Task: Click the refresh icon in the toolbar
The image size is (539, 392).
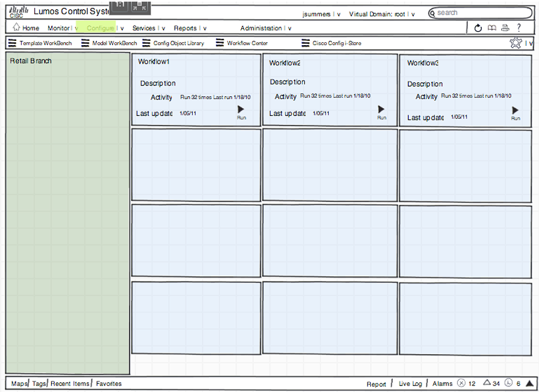Action: click(478, 28)
